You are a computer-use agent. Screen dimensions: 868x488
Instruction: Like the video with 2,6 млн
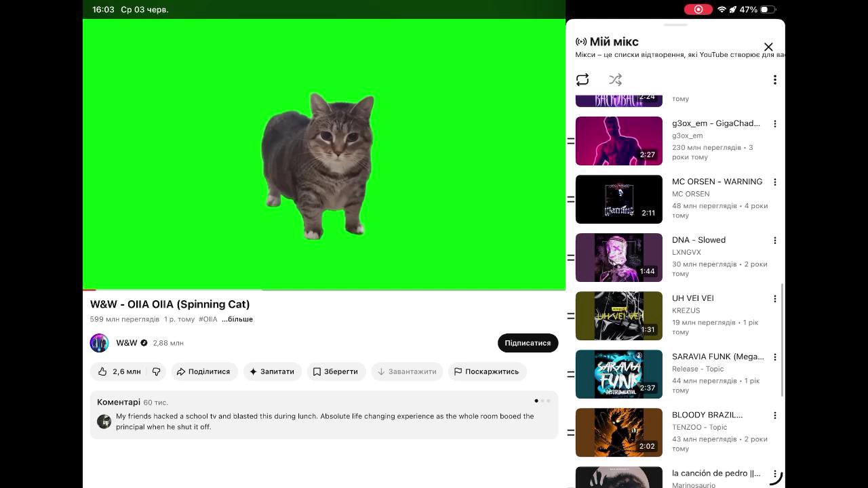click(119, 371)
